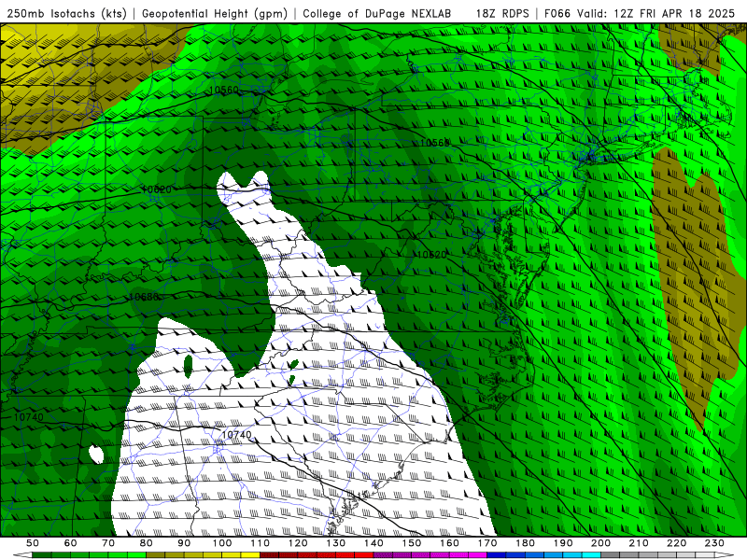Click the color scale value 140
The width and height of the screenshot is (747, 560).
[374, 543]
